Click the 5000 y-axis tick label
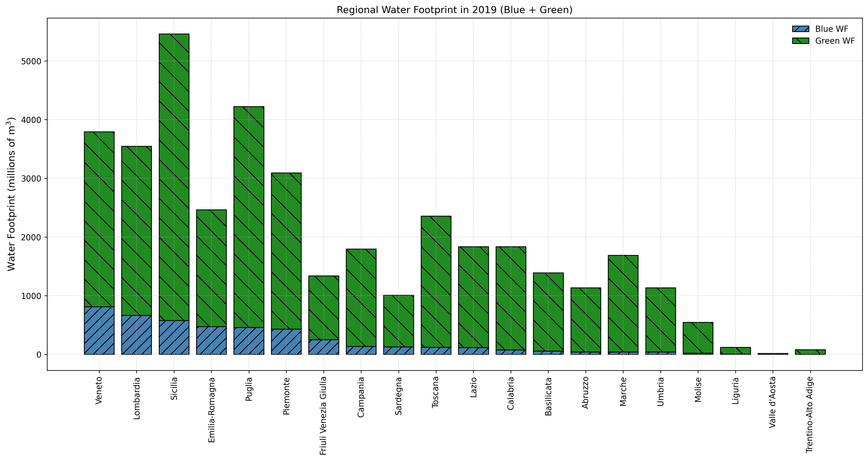The width and height of the screenshot is (868, 461). tap(31, 61)
